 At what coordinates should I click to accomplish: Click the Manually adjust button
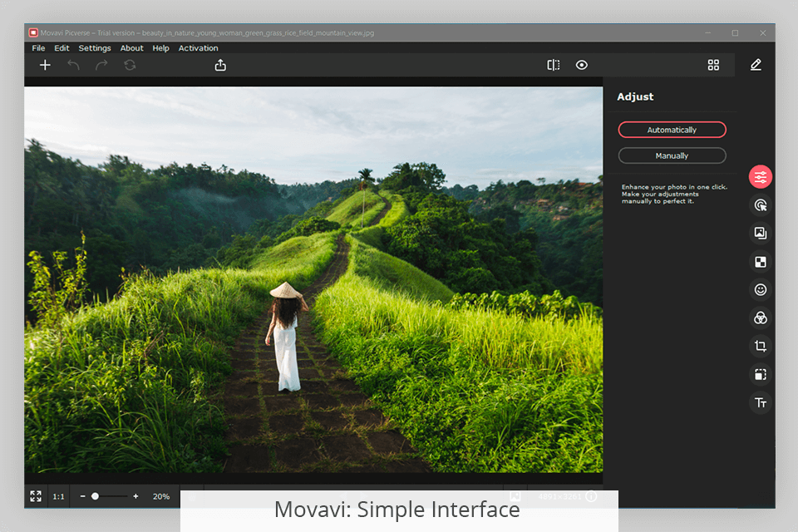click(672, 155)
